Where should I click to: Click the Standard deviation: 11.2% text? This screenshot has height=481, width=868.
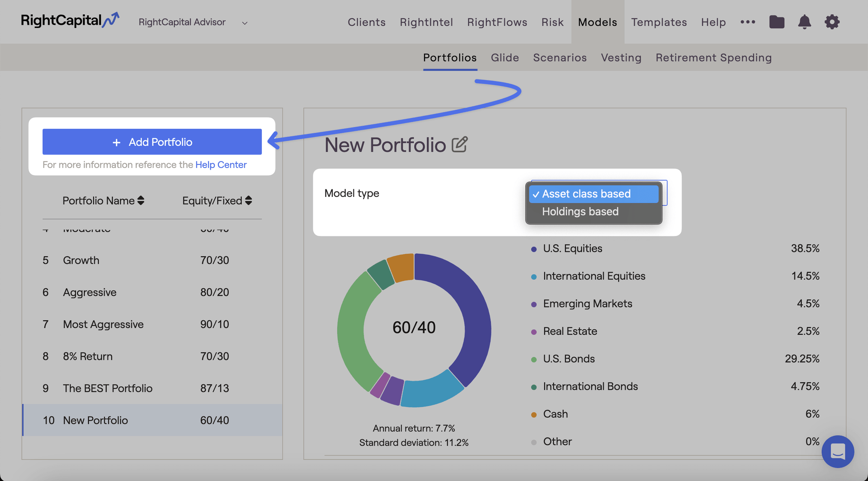click(414, 443)
